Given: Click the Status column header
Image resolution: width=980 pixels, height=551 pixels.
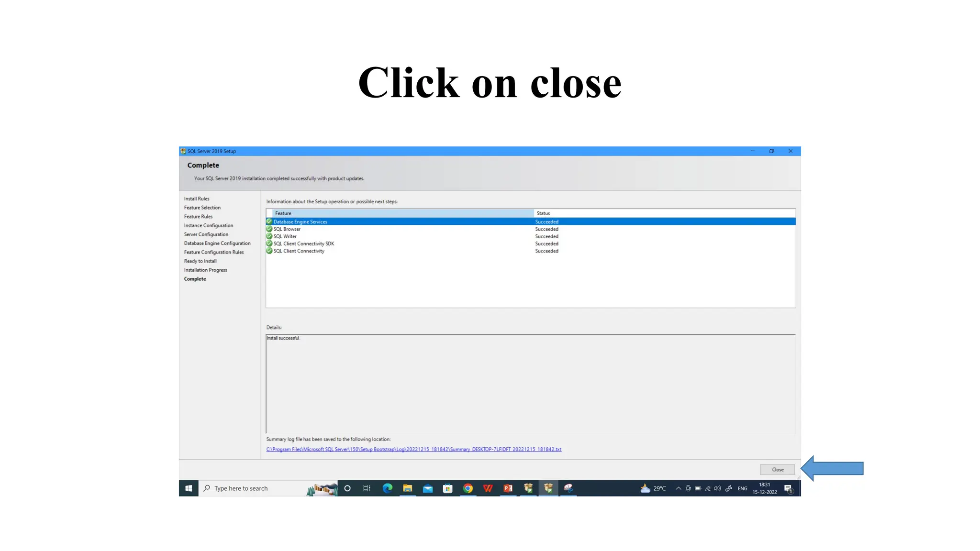Looking at the screenshot, I should 665,213.
